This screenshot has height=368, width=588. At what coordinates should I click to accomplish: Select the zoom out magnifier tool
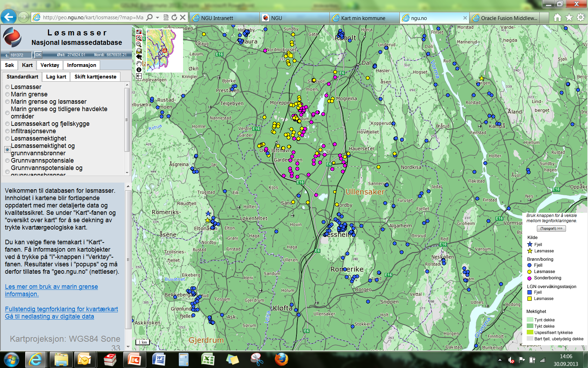(x=139, y=45)
